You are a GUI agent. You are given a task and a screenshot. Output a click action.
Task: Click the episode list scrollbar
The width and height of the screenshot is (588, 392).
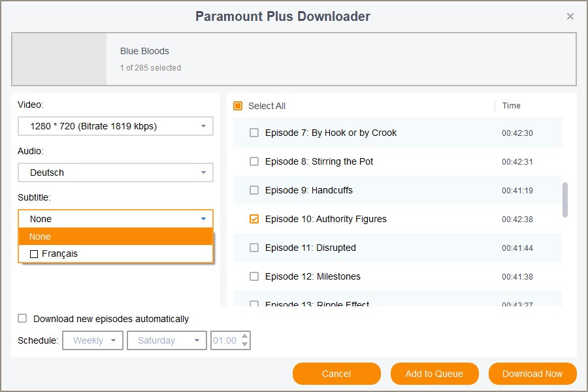(x=565, y=199)
